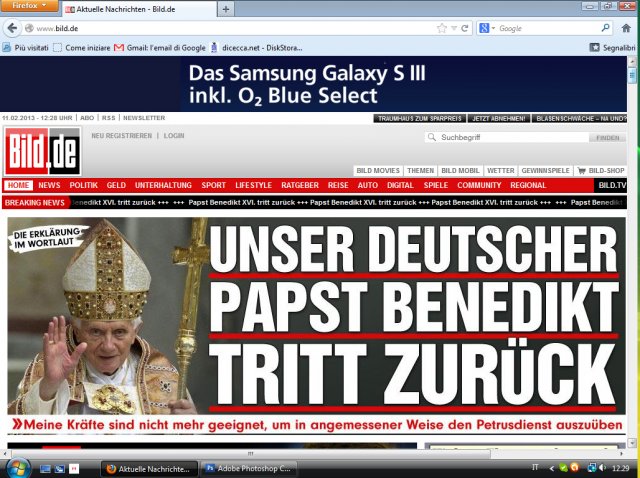Click the Die Erklärung im Wortlaut badge

coord(47,238)
